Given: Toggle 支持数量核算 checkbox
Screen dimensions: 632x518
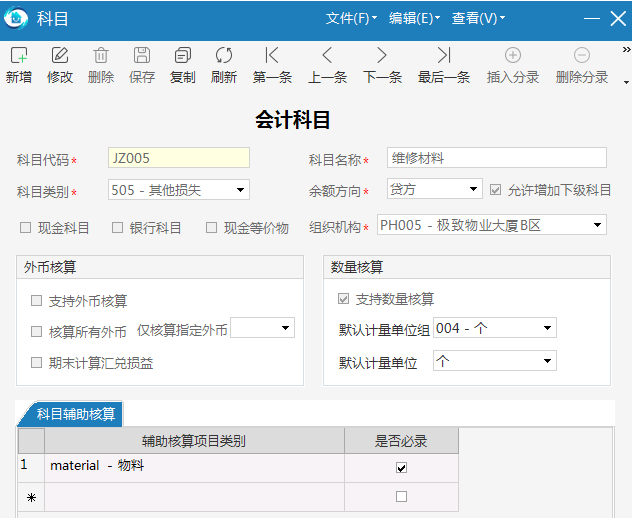Looking at the screenshot, I should 343,299.
